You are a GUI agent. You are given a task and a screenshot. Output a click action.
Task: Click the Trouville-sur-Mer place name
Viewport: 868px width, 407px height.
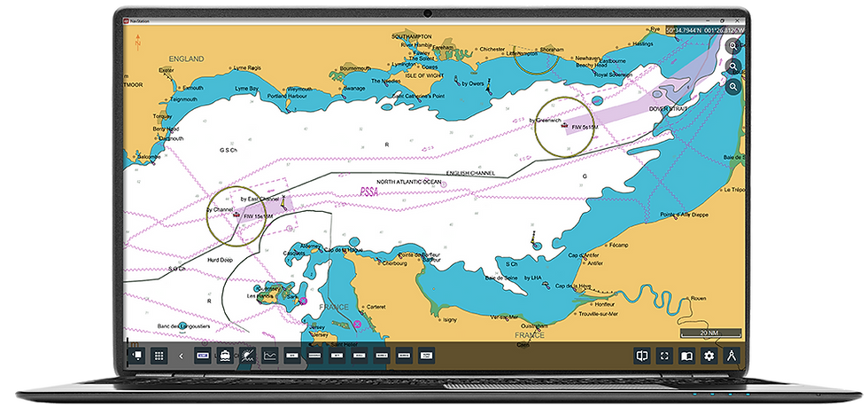pos(599,314)
